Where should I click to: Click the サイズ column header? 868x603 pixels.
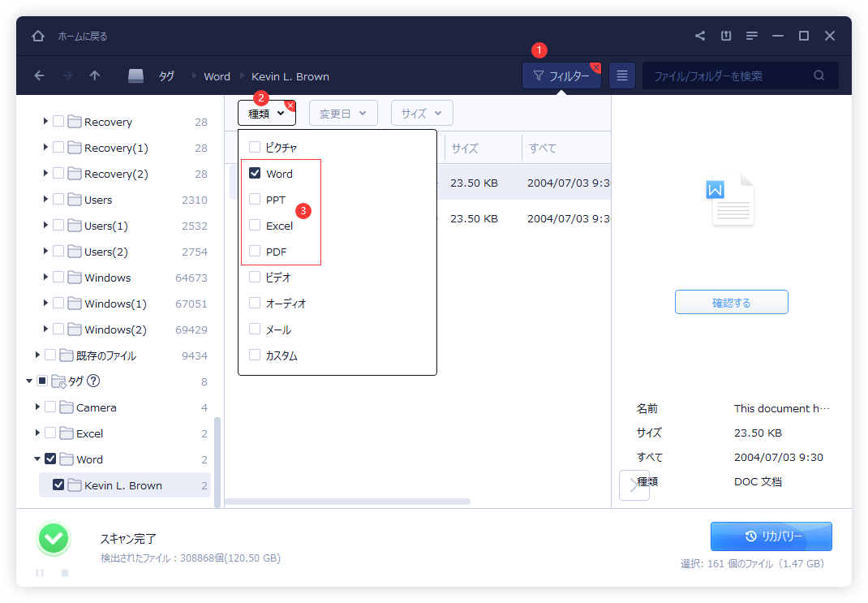coord(465,148)
